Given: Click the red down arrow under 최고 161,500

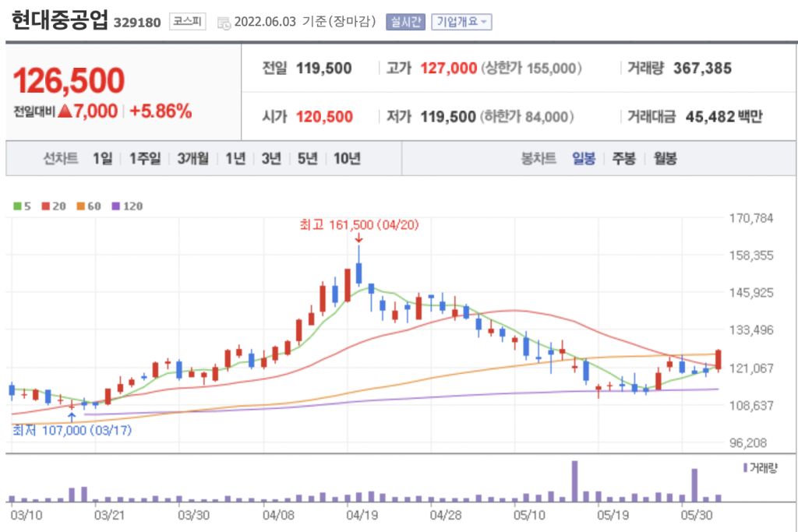Looking at the screenshot, I should pyautogui.click(x=358, y=238).
